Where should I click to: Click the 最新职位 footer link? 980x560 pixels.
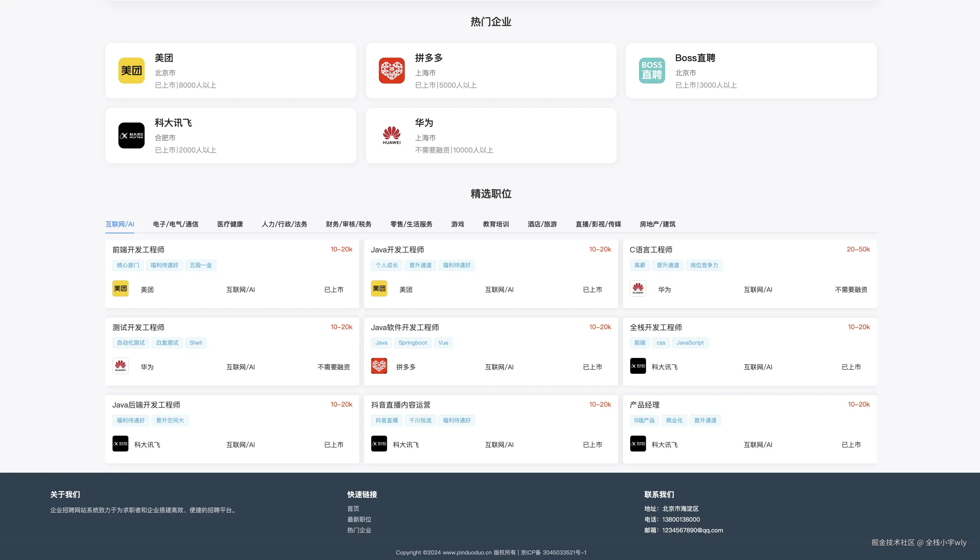tap(359, 519)
